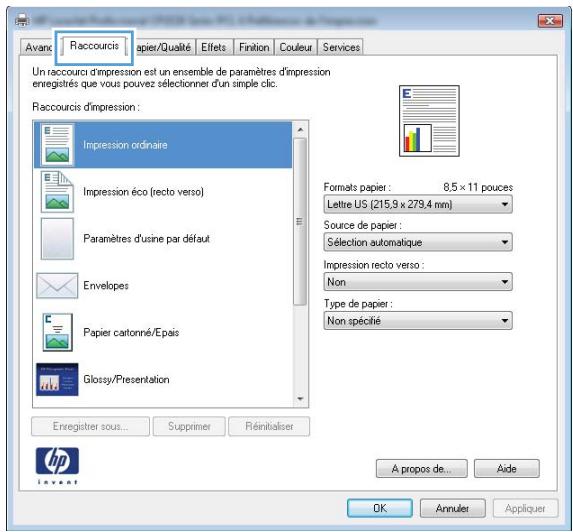
Task: Expand the Type de papier dropdown
Action: coord(418,320)
